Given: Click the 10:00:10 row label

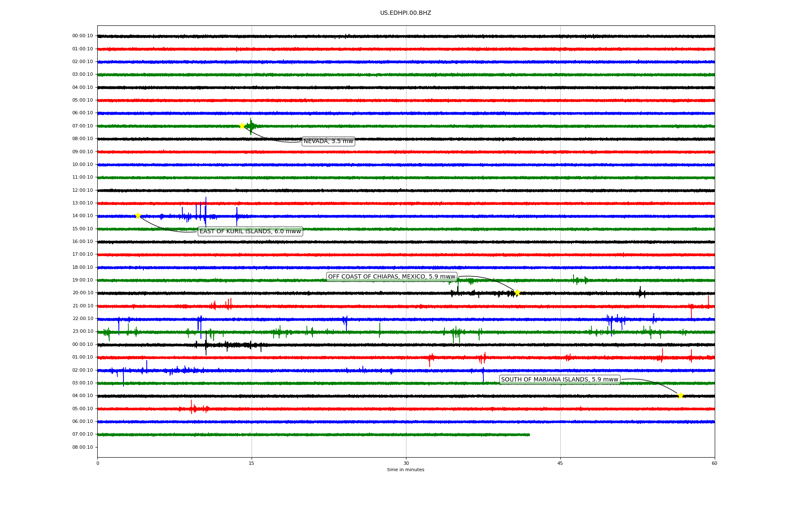Looking at the screenshot, I should 82,164.
